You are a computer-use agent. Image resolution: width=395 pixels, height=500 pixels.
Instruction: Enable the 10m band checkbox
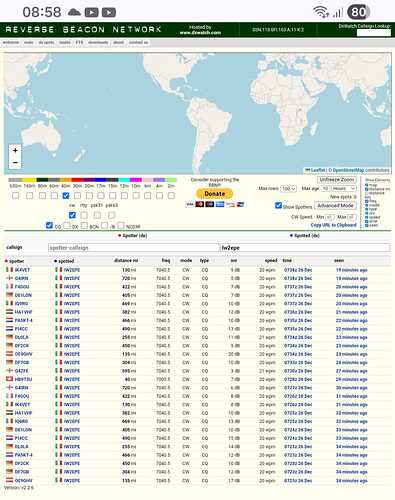coord(136,196)
